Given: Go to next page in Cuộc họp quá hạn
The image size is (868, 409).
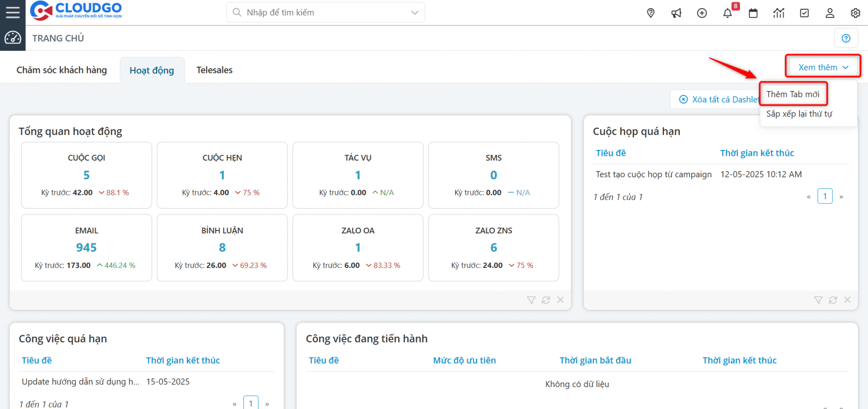Looking at the screenshot, I should coord(841,197).
